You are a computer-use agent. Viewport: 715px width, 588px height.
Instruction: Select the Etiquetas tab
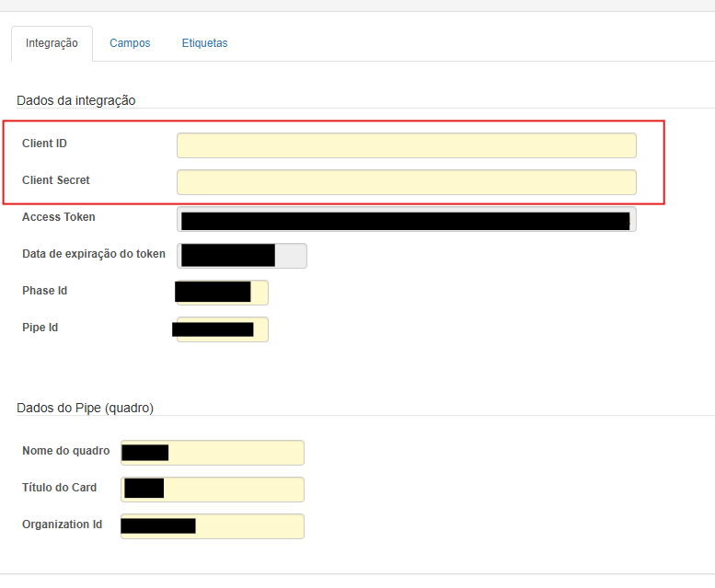(204, 43)
